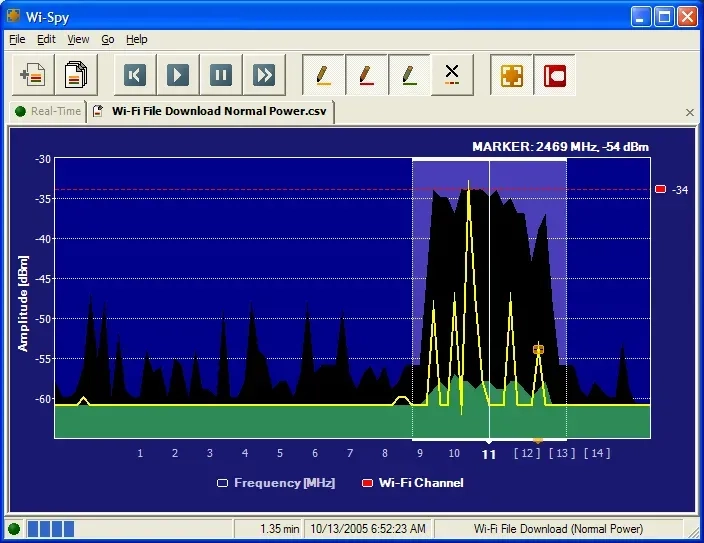Click the red -34 amplitude level marker
This screenshot has width=704, height=543.
(x=660, y=189)
